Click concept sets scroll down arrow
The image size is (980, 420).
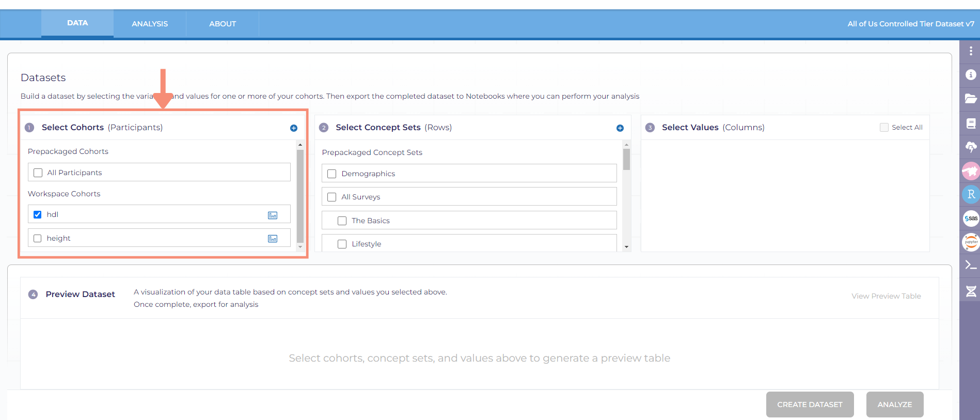626,247
